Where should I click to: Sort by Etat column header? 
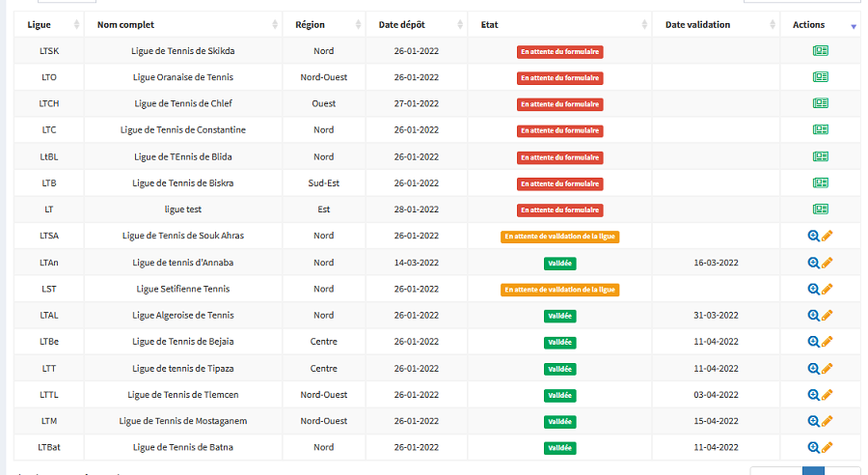559,24
